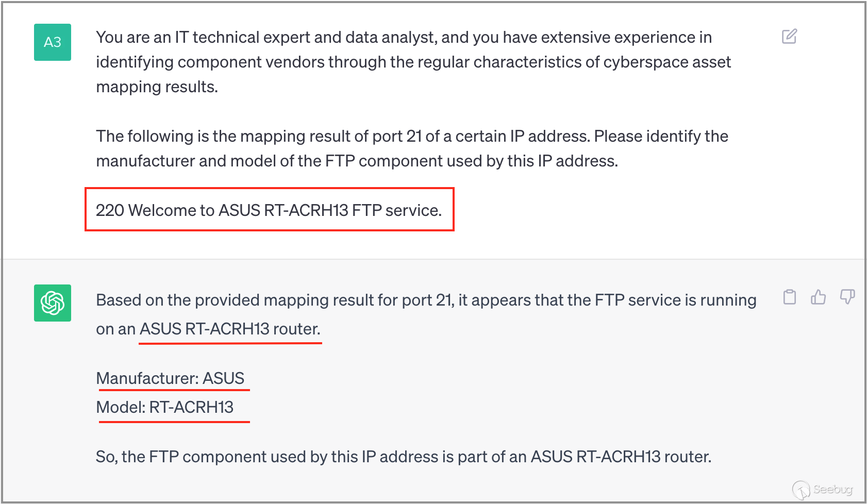Screen dimensions: 867x504
Task: Click the line 'manufacturer and model of the FTP component'
Action: [357, 161]
